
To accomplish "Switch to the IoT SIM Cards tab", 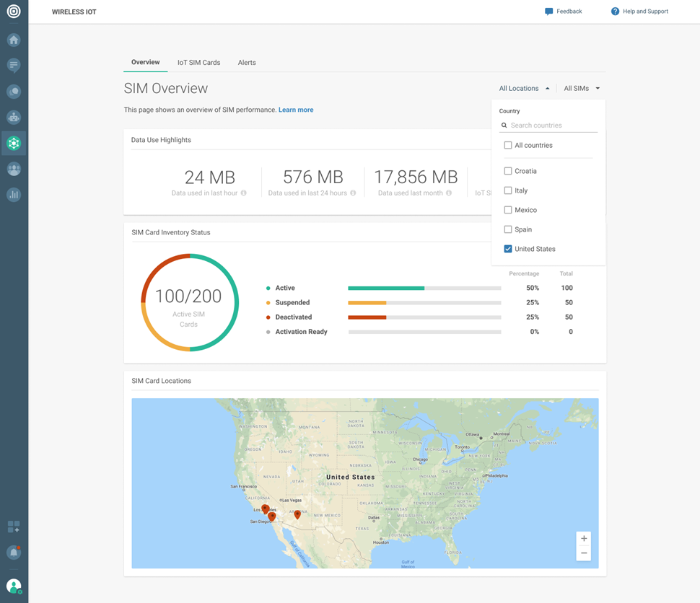I will point(198,63).
